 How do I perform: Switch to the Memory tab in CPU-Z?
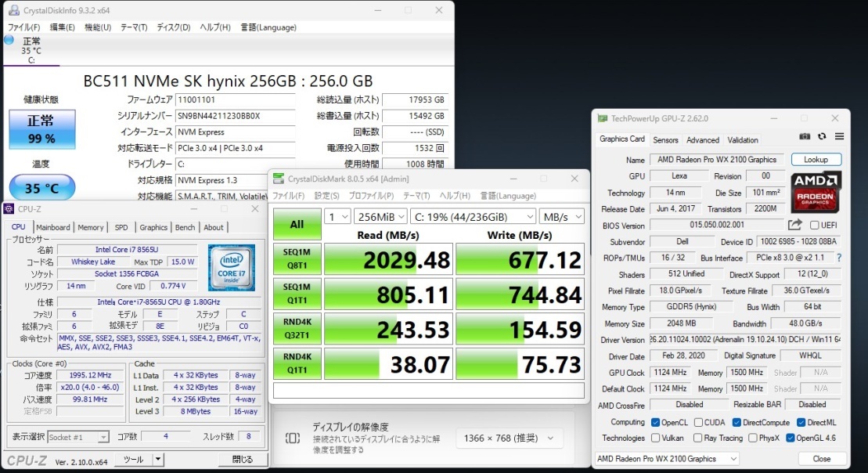coord(90,227)
